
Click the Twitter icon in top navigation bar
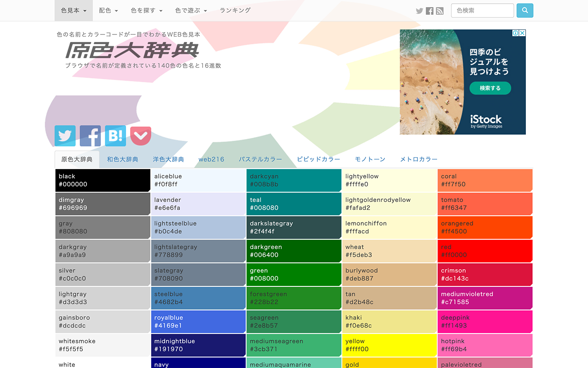(x=419, y=11)
